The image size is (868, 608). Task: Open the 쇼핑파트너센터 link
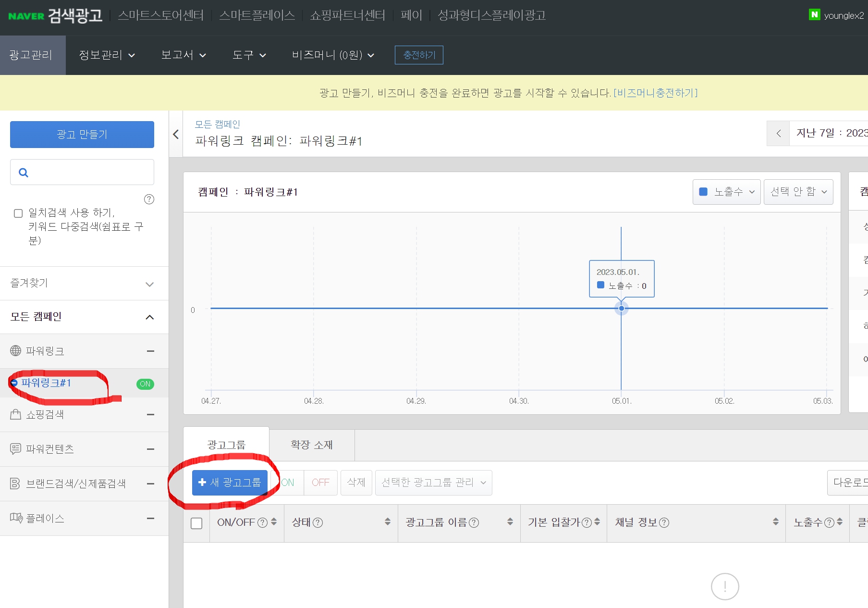348,15
